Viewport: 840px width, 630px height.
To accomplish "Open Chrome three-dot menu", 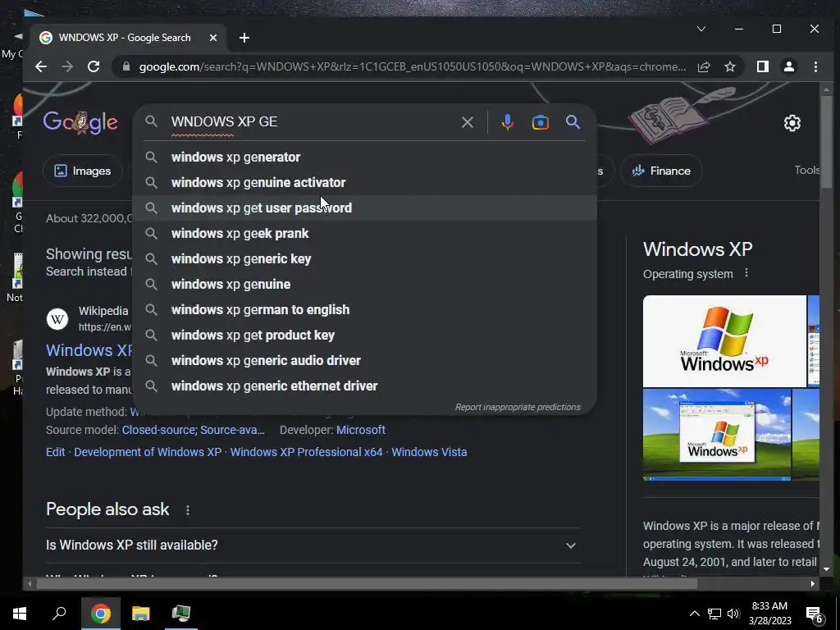I will tap(815, 66).
